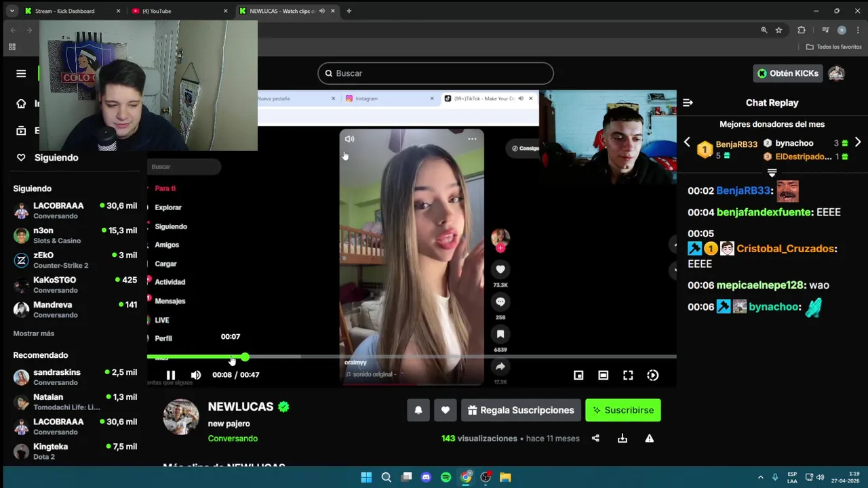868x488 pixels.
Task: Show previous top donors arrow
Action: 687,142
